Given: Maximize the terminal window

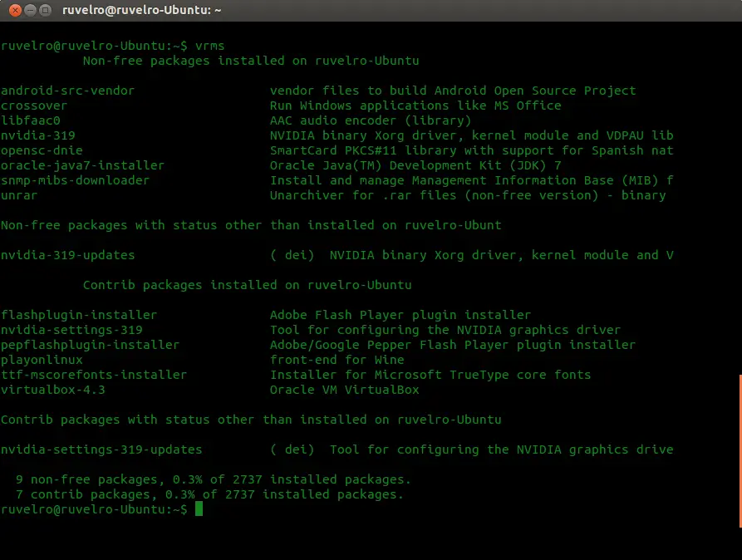Looking at the screenshot, I should [x=47, y=11].
